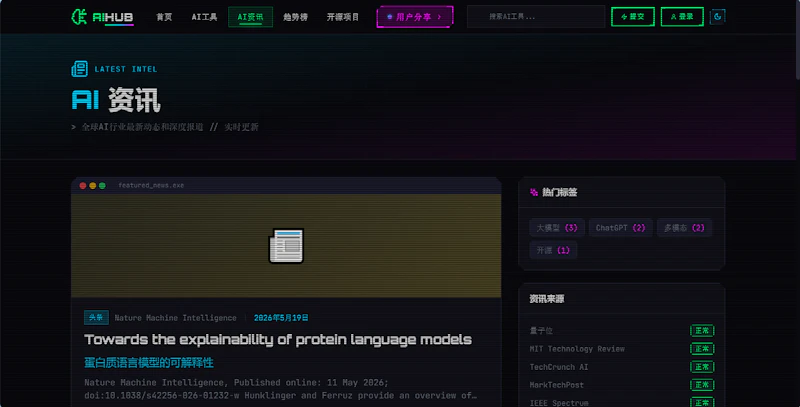
Task: Open the 开源项目 nav item
Action: (x=342, y=17)
